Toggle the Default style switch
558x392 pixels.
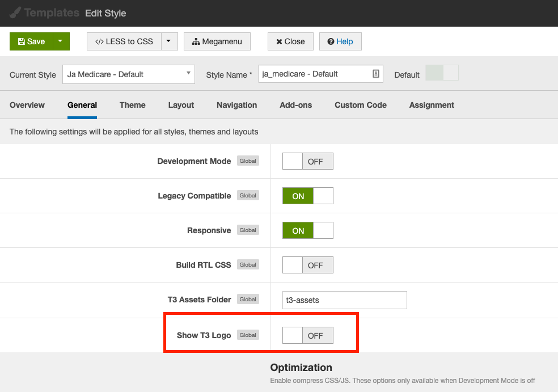point(442,73)
